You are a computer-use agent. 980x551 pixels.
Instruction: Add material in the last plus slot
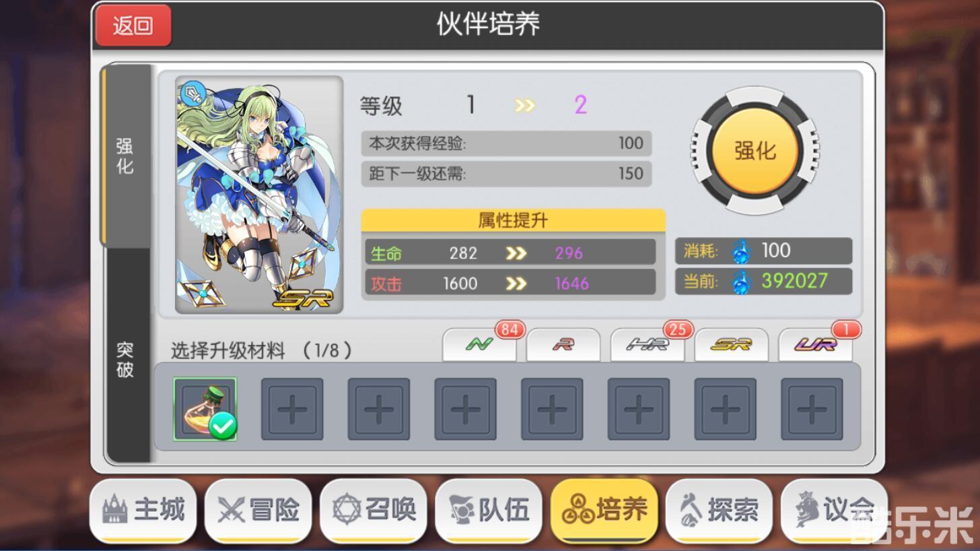(812, 409)
